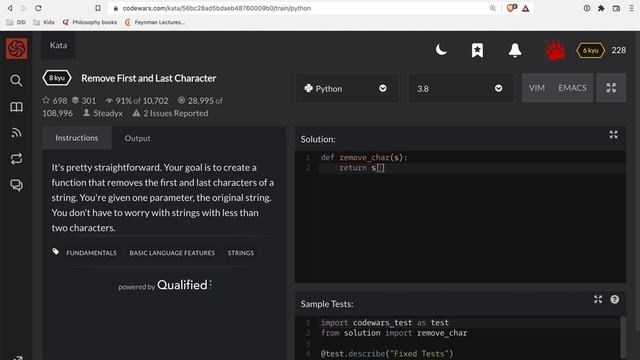Bookmark this kata with star bookmark icon
The height and width of the screenshot is (360, 640).
coord(477,50)
